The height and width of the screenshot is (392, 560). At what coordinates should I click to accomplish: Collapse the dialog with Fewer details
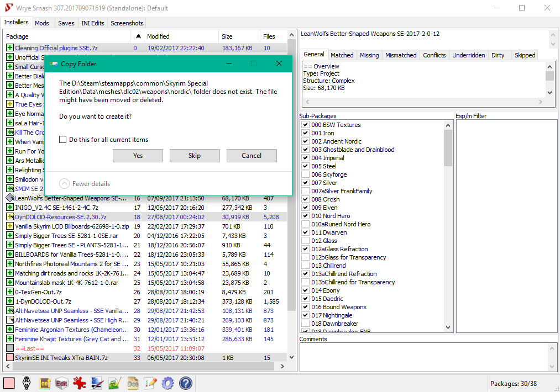(x=85, y=184)
